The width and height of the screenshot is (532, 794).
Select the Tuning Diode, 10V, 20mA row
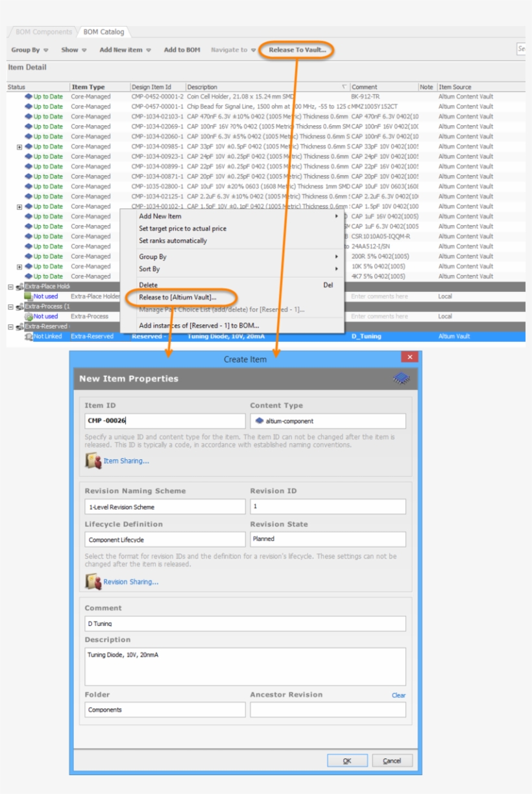(x=265, y=336)
